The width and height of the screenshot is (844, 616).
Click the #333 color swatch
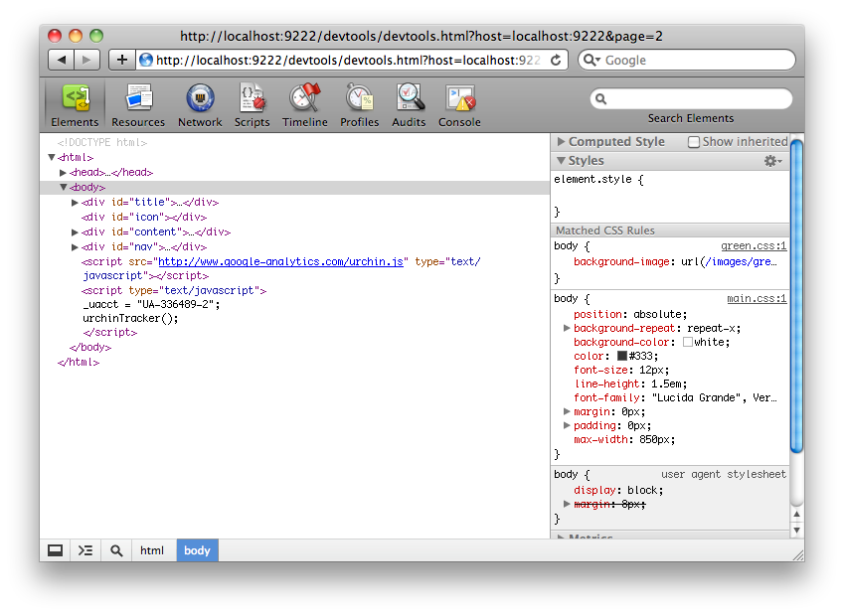point(622,356)
